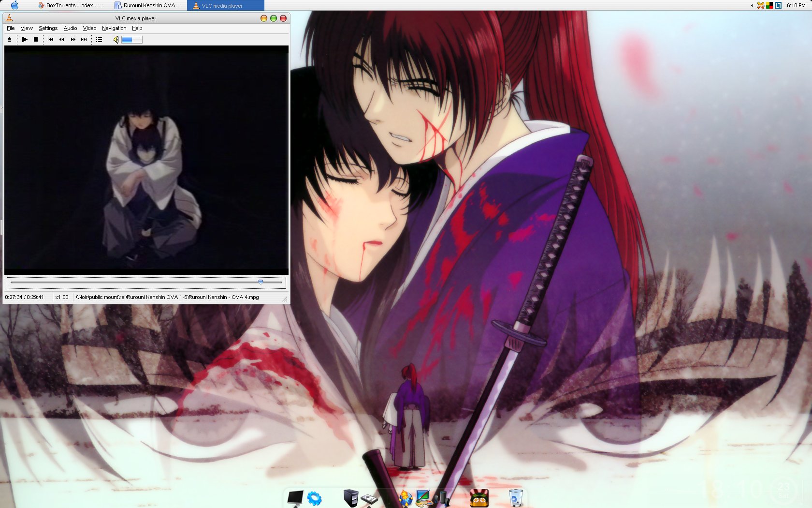Click the orange X tray icon
Image resolution: width=812 pixels, height=508 pixels.
click(x=760, y=5)
